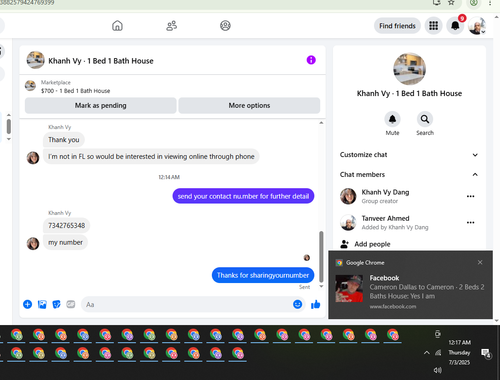Open the Friends tab icon

click(171, 26)
